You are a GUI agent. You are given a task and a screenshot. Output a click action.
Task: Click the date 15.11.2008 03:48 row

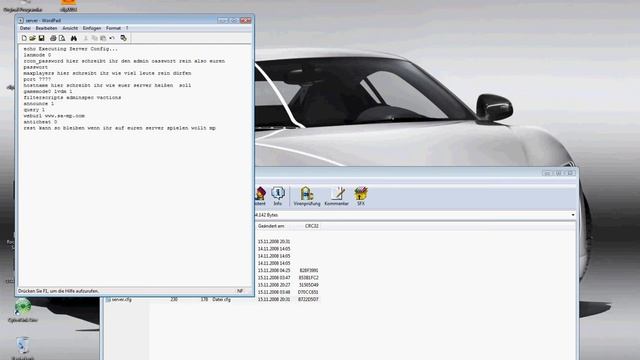tap(274, 292)
